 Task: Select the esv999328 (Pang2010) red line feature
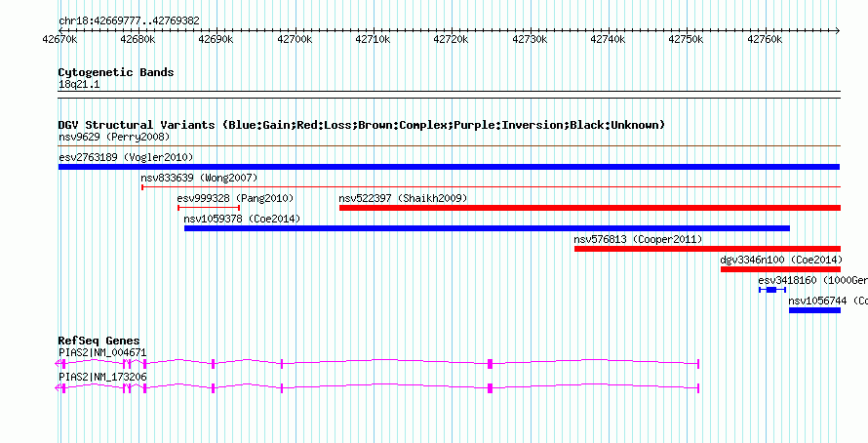coord(209,208)
